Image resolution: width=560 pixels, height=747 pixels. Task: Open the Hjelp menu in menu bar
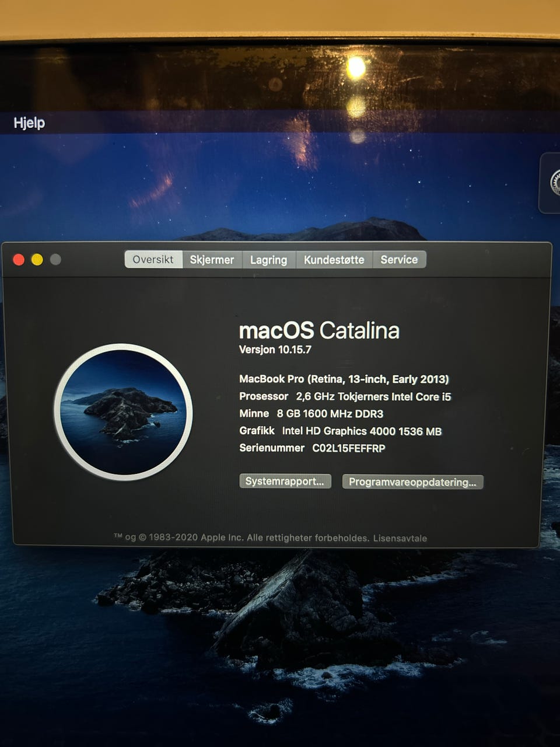pyautogui.click(x=29, y=123)
